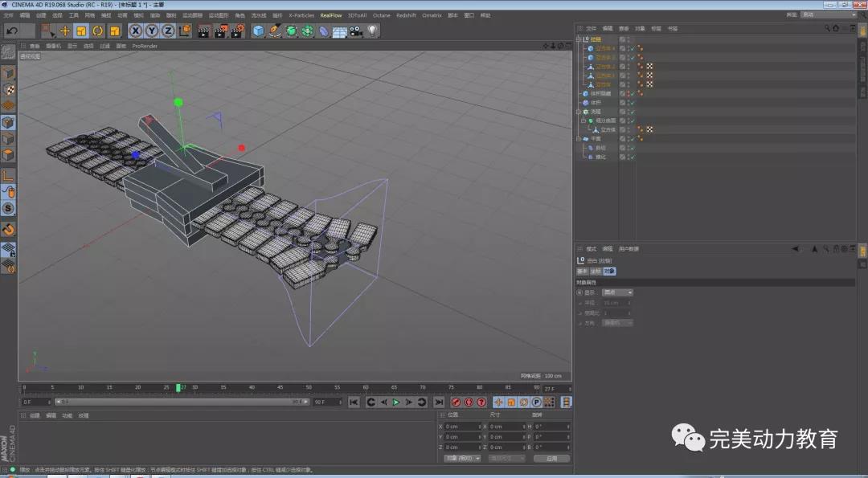Image resolution: width=868 pixels, height=478 pixels.
Task: Open the Render Settings clapperboard icon
Action: click(238, 31)
